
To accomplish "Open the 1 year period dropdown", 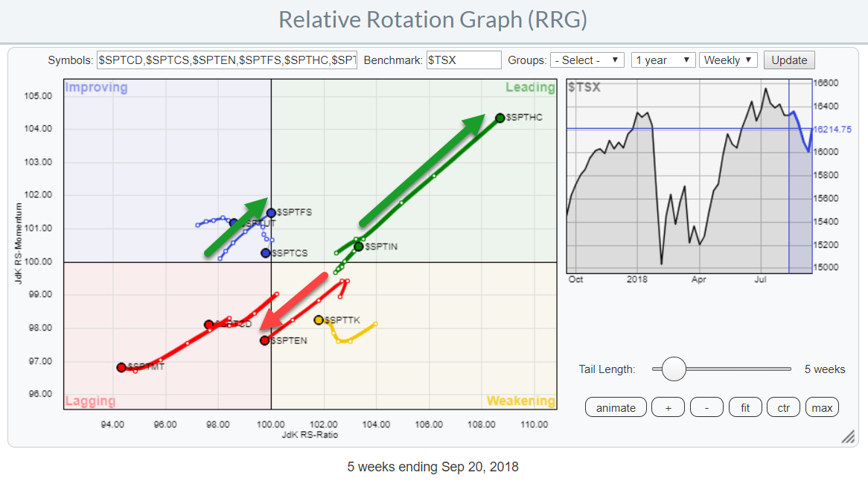I will click(x=663, y=60).
